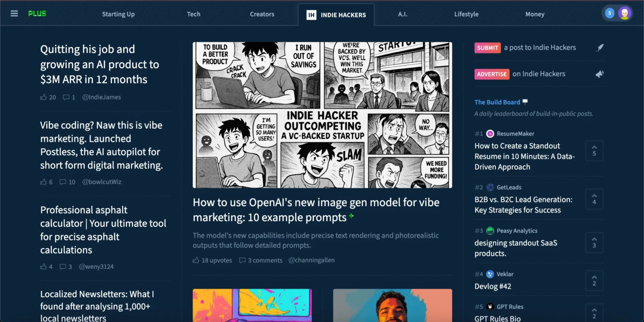Open Professional asphalt calculator post
The image size is (644, 322).
(x=103, y=230)
